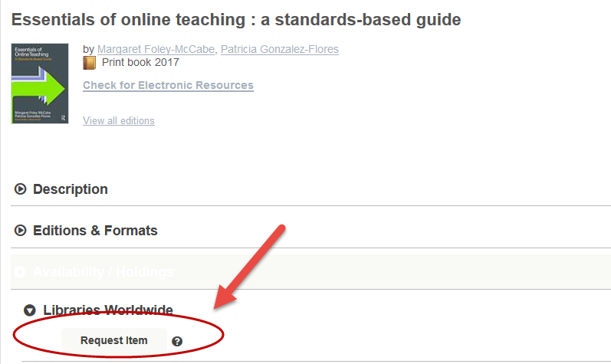Select the Description heading text

click(x=71, y=189)
